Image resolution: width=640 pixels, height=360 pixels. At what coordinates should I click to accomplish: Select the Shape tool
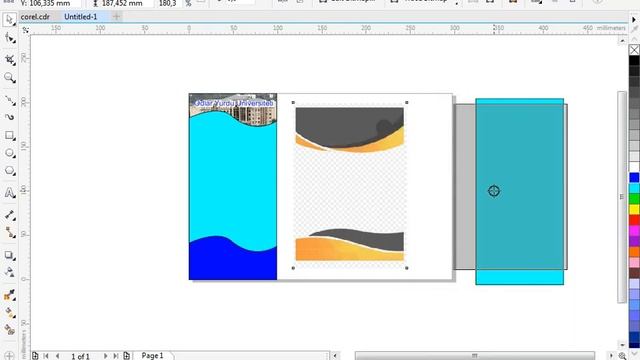coord(9,38)
